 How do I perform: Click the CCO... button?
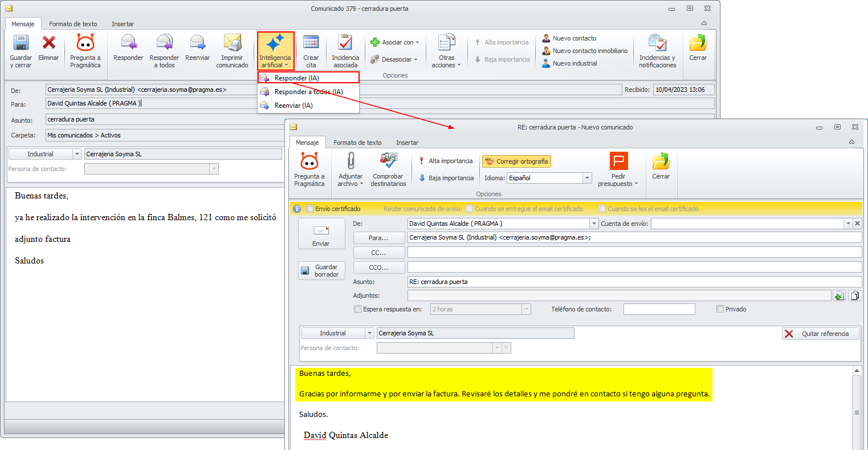pyautogui.click(x=379, y=267)
